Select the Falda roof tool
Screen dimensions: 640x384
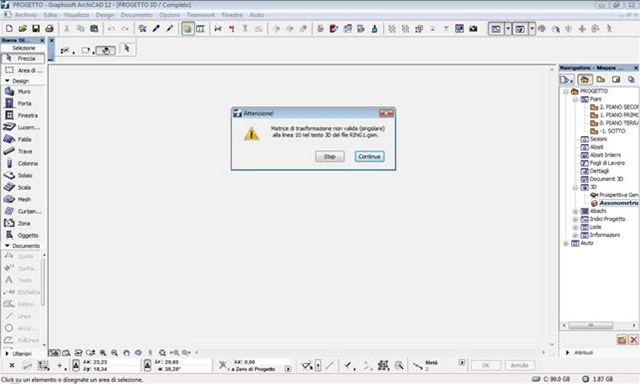coord(23,139)
